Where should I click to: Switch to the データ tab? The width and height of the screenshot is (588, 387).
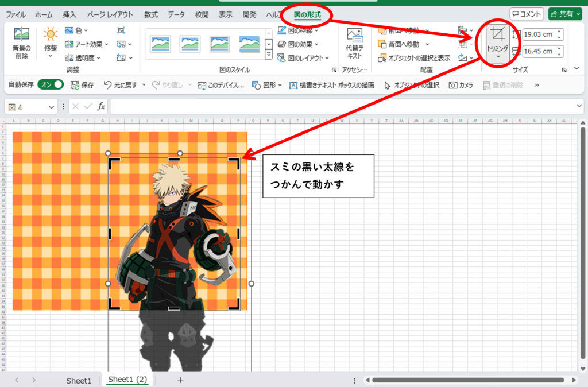pos(176,14)
